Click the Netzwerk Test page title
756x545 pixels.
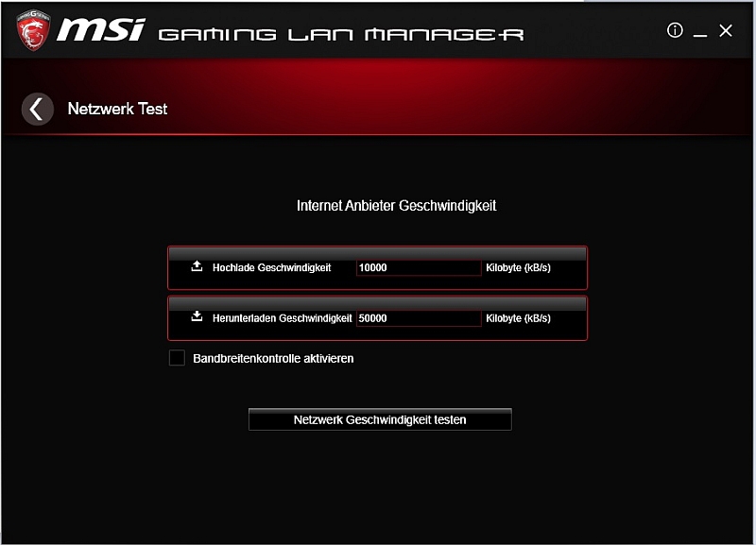(x=117, y=109)
